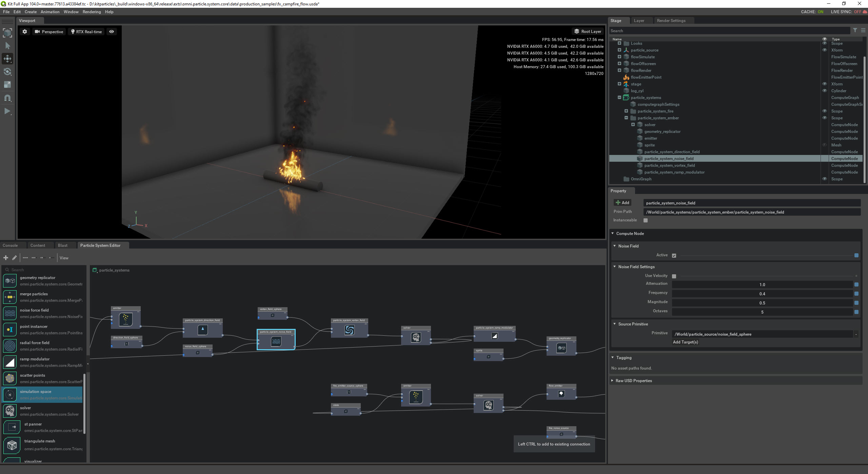Viewport: 868px width, 474px height.
Task: Click the pencil edit icon in Particle System Editor
Action: click(x=14, y=258)
